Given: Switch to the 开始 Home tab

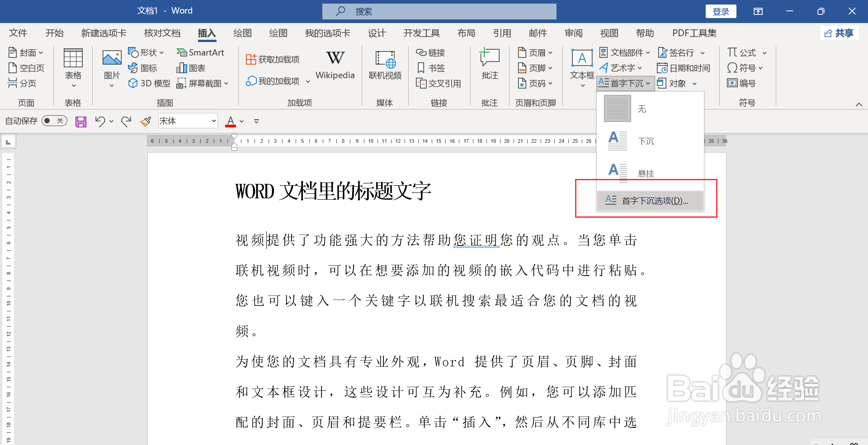Looking at the screenshot, I should (54, 33).
